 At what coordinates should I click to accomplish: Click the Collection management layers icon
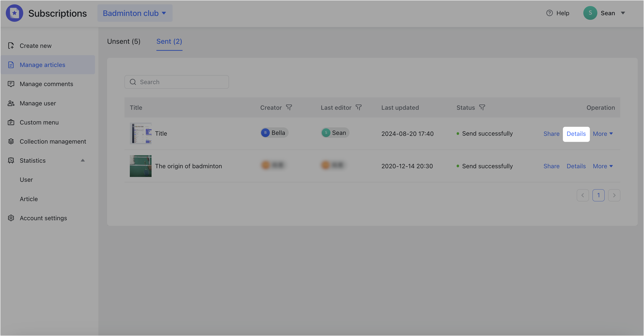coord(11,141)
